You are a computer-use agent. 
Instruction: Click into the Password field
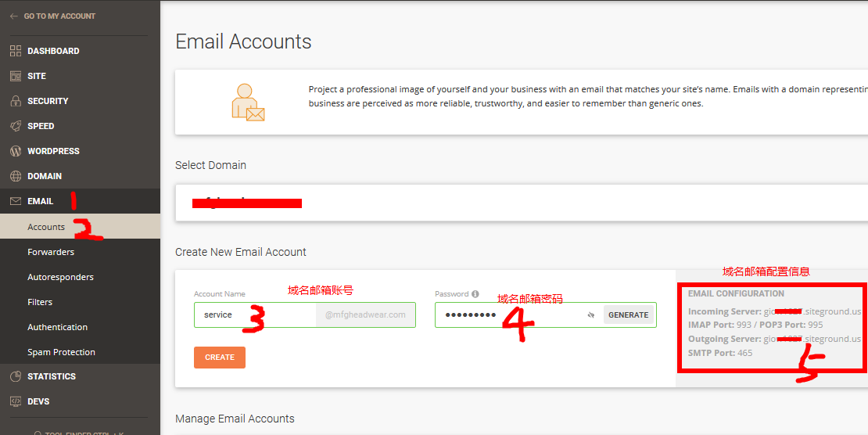point(508,315)
